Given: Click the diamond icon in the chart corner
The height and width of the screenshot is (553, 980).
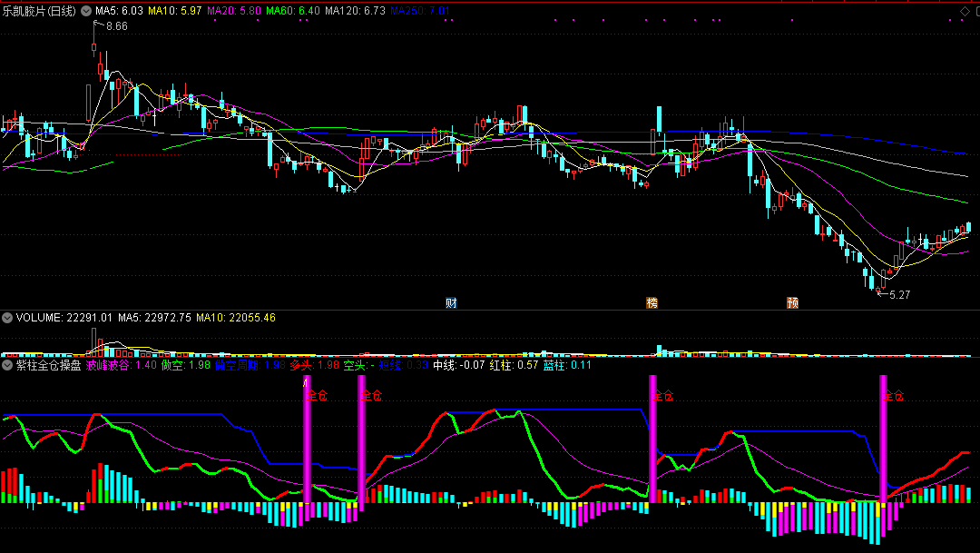Looking at the screenshot, I should pyautogui.click(x=965, y=11).
